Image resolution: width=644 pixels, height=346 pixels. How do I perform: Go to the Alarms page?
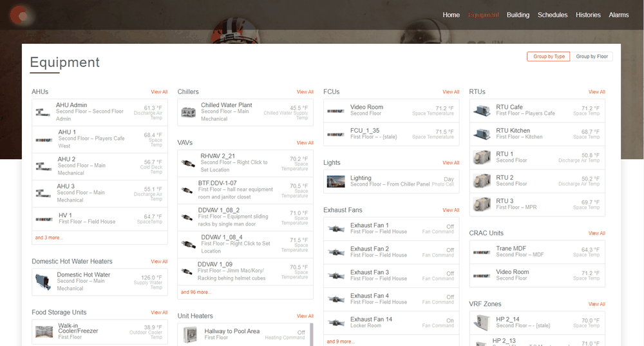pos(618,15)
